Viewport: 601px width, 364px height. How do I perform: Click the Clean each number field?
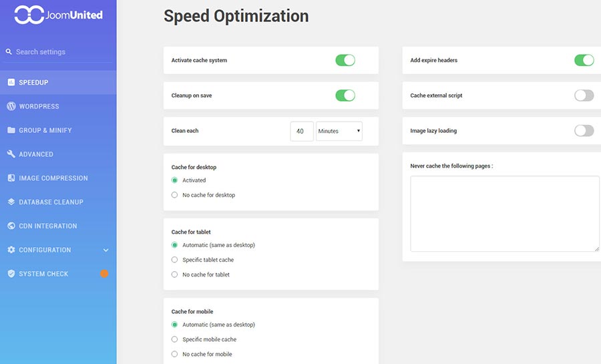(301, 131)
